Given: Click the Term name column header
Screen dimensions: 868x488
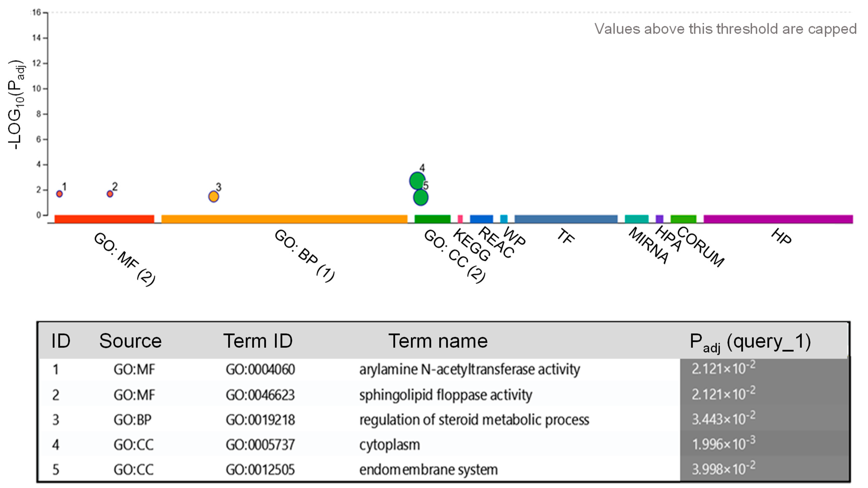Looking at the screenshot, I should (x=438, y=341).
